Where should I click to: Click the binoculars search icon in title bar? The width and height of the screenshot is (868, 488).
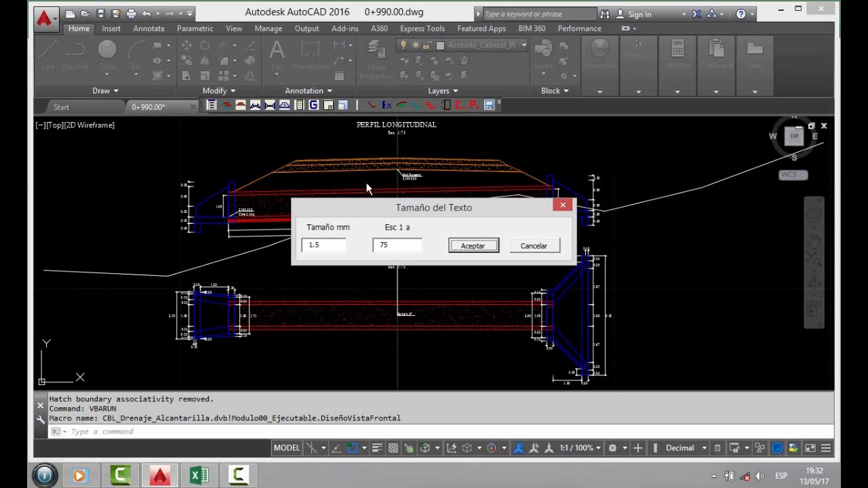(x=604, y=14)
